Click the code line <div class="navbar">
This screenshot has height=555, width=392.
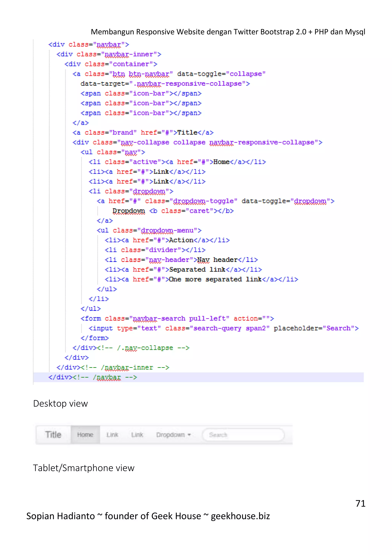click(x=89, y=45)
